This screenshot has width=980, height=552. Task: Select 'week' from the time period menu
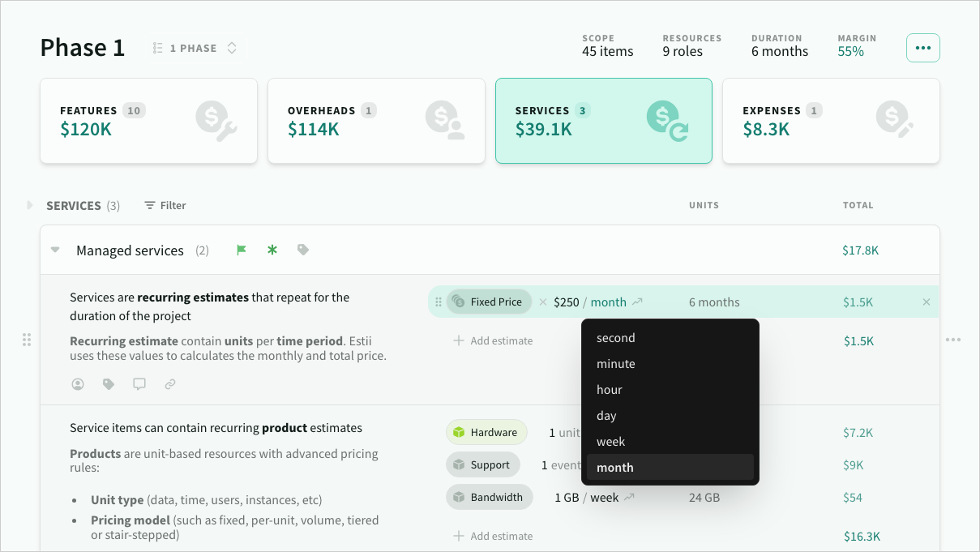pyautogui.click(x=610, y=442)
